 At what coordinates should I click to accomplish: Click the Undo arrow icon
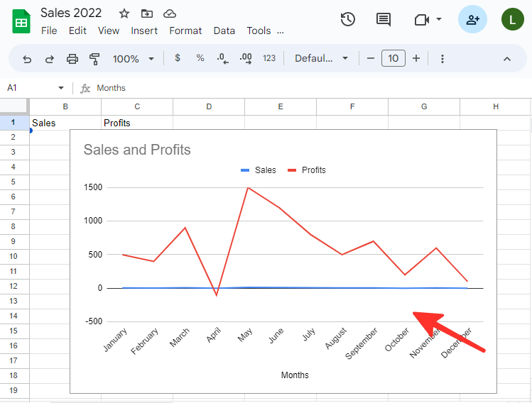(x=27, y=59)
